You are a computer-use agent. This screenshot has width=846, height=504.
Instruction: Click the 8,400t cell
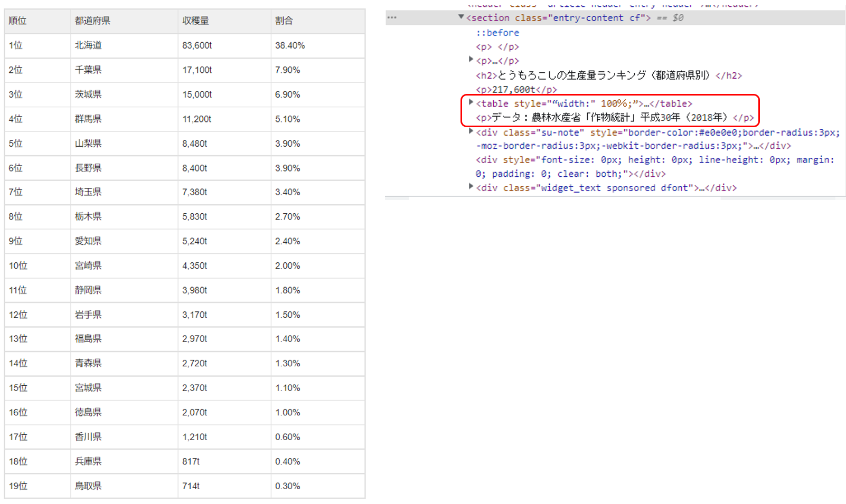[x=224, y=168]
